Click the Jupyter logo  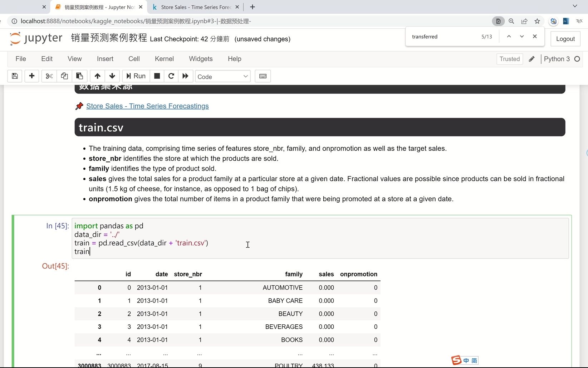click(36, 38)
